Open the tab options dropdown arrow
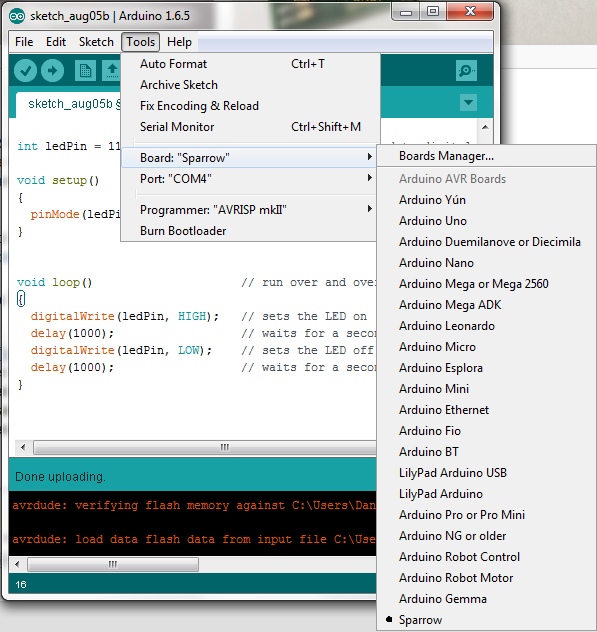The image size is (597, 632). click(468, 102)
